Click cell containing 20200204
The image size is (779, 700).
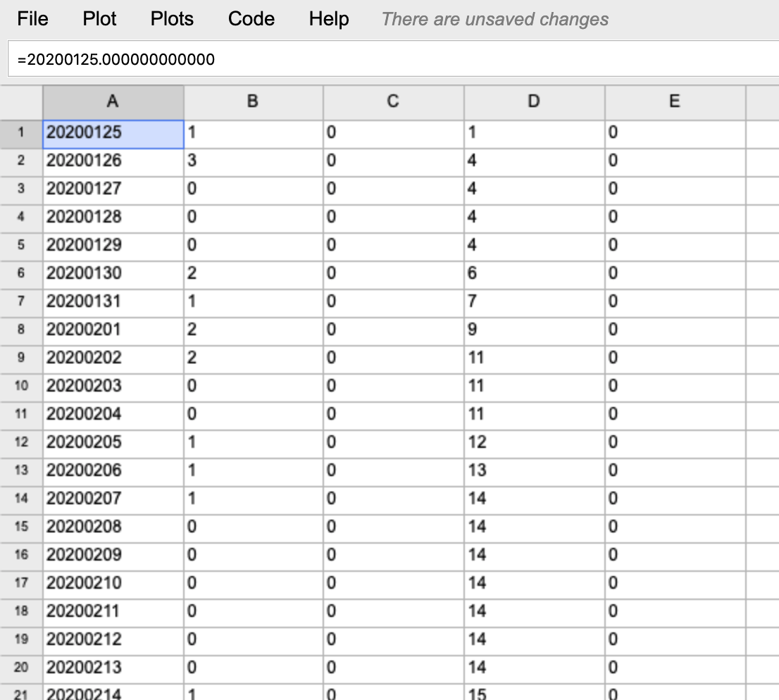pos(113,415)
